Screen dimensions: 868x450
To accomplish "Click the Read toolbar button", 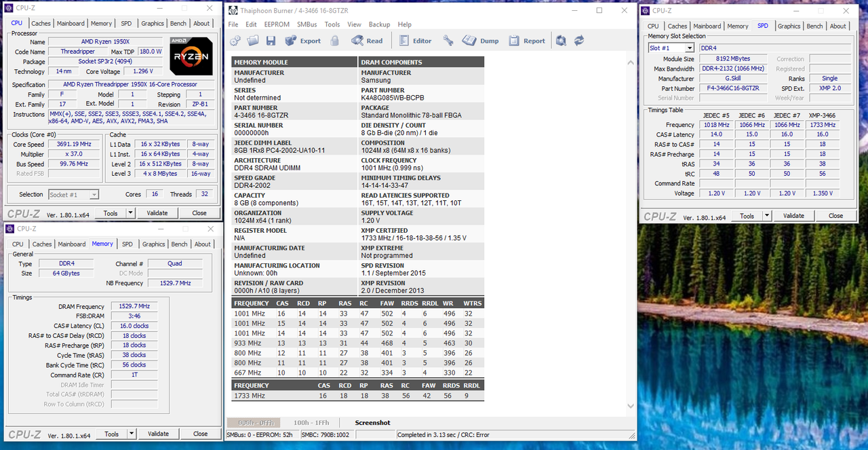I will [x=367, y=41].
